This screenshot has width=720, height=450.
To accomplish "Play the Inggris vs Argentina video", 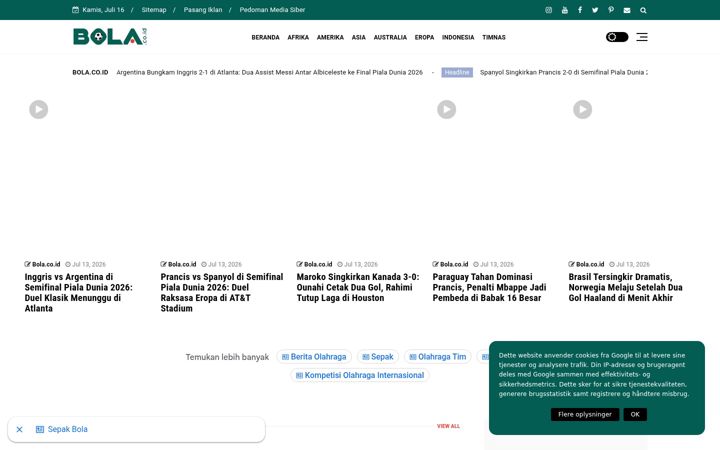I will pos(39,109).
